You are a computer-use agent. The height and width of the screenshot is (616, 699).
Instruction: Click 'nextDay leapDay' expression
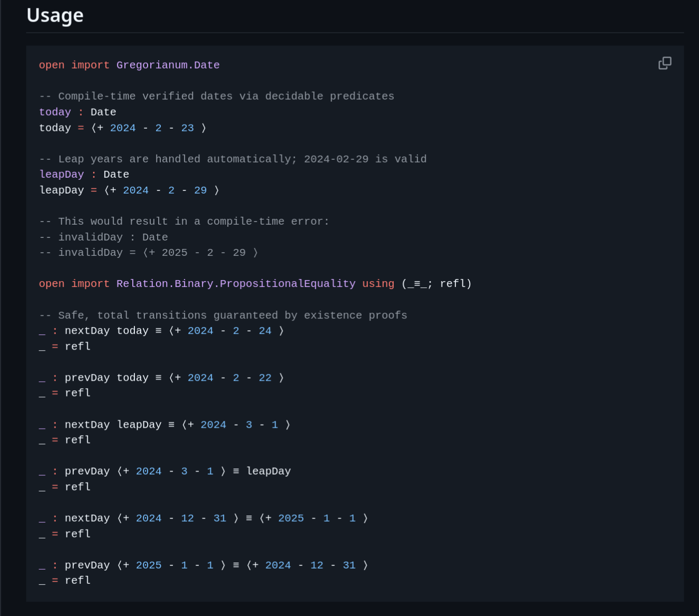[x=113, y=425]
